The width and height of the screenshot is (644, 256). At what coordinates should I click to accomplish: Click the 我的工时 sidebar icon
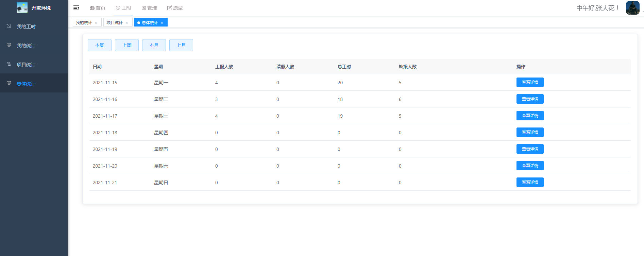[9, 26]
